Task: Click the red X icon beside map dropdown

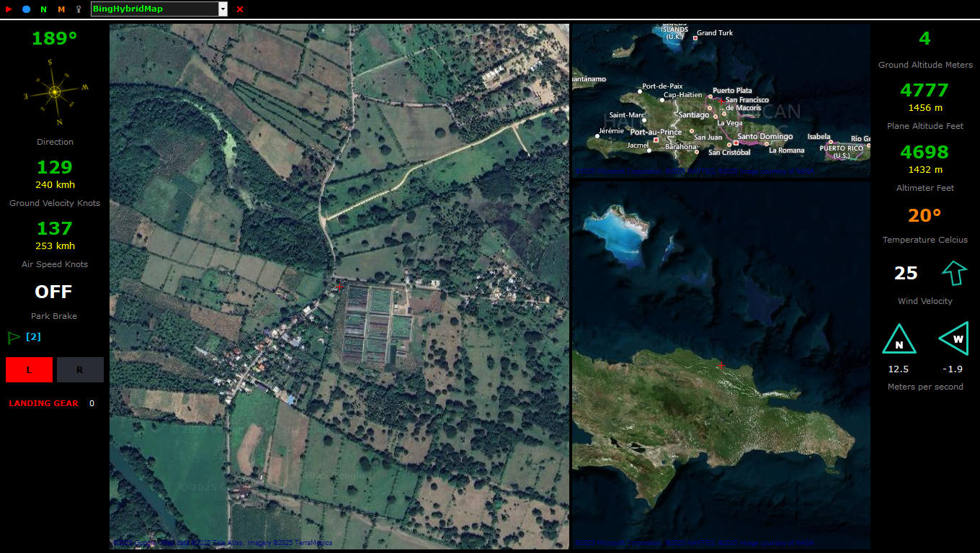Action: point(240,9)
